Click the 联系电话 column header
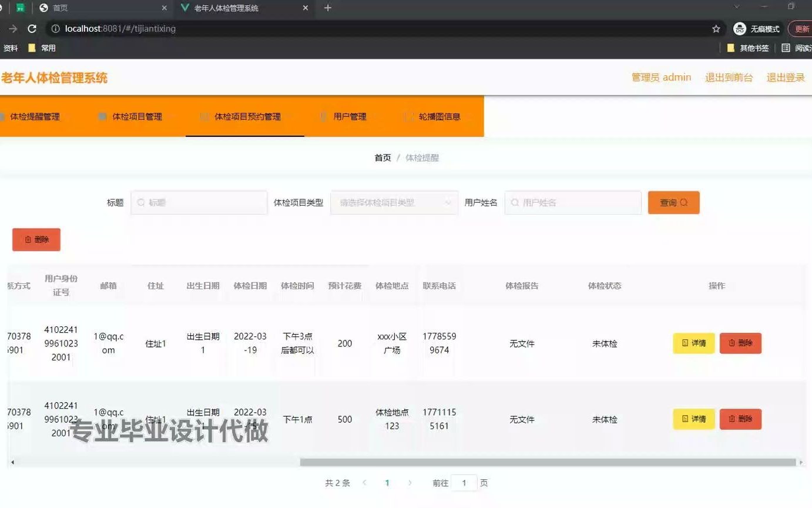Image resolution: width=812 pixels, height=508 pixels. pos(439,286)
